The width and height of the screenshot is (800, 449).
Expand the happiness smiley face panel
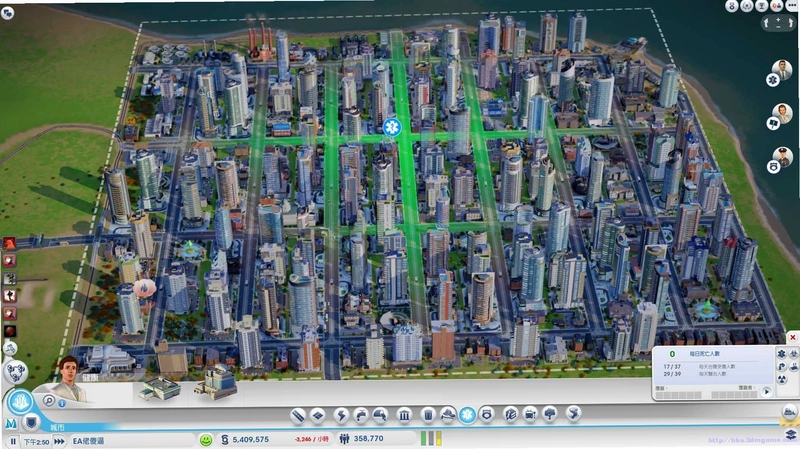pyautogui.click(x=206, y=439)
